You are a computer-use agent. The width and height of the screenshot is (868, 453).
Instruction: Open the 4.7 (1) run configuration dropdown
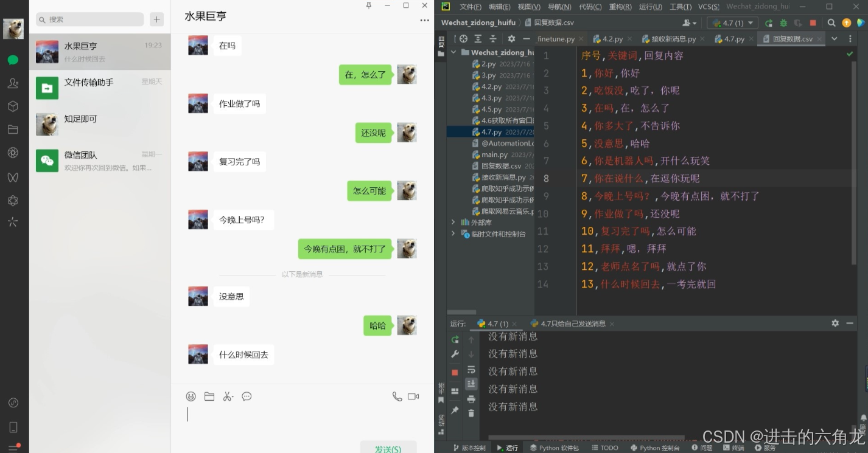coord(732,23)
